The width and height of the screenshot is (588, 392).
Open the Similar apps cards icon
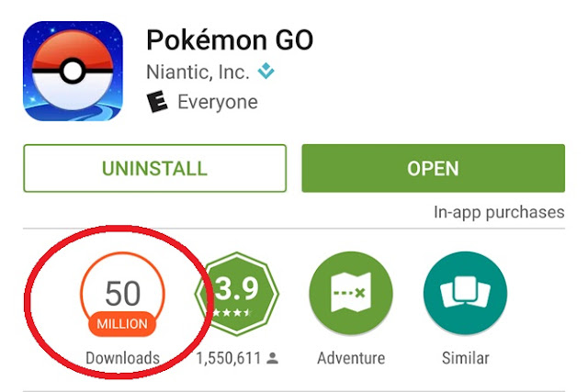coord(466,293)
